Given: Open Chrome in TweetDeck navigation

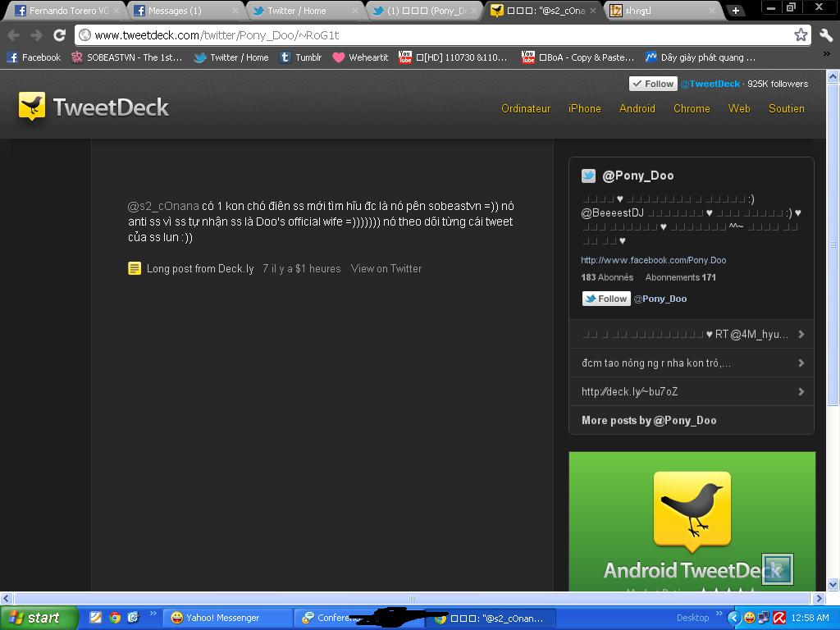Looking at the screenshot, I should 692,109.
